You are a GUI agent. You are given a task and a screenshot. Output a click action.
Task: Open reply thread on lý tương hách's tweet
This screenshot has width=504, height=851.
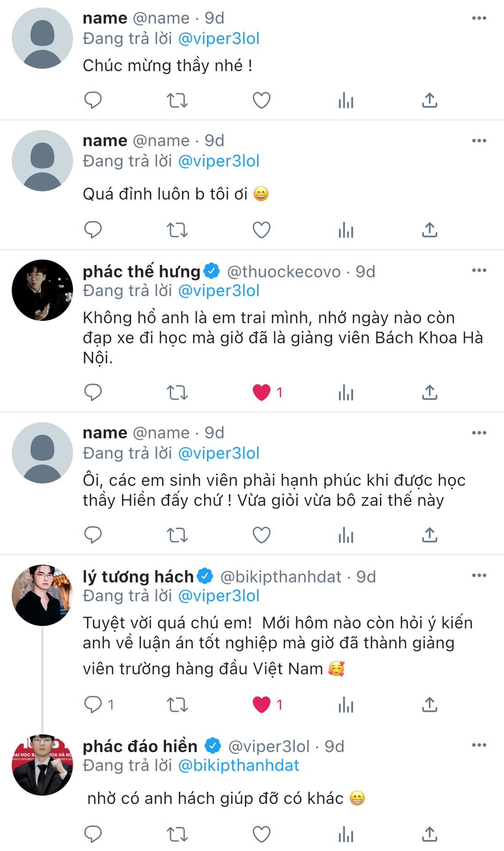coord(93,705)
